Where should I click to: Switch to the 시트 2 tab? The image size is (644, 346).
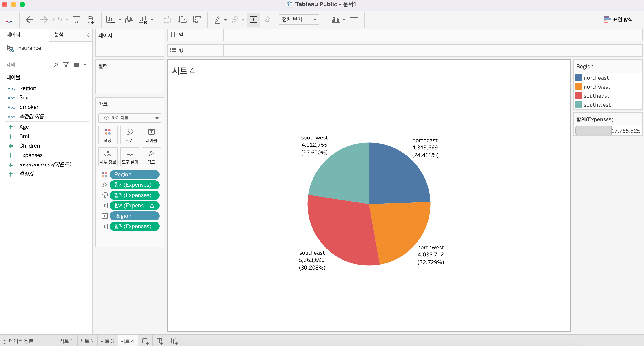point(87,341)
